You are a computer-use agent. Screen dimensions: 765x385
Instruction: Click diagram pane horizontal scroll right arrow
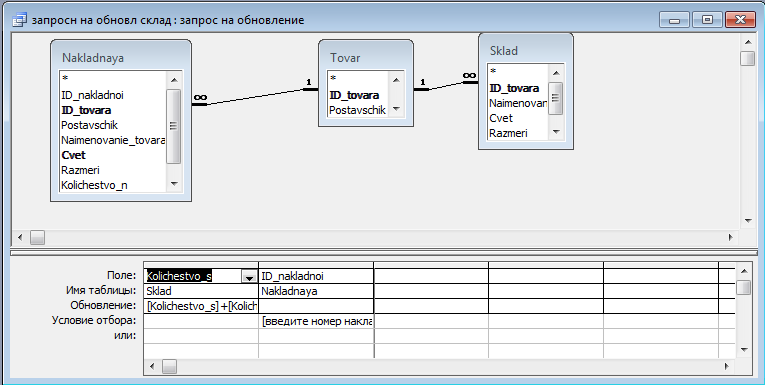coord(730,238)
